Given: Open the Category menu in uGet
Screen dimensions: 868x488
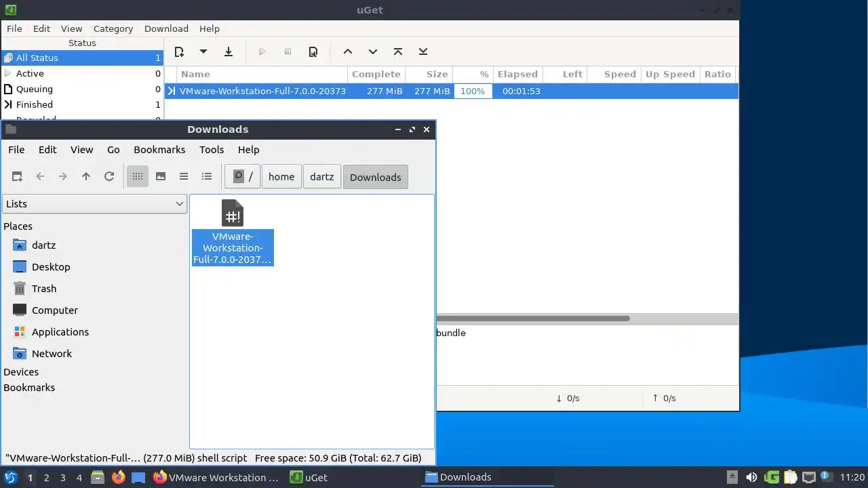Looking at the screenshot, I should click(113, 28).
